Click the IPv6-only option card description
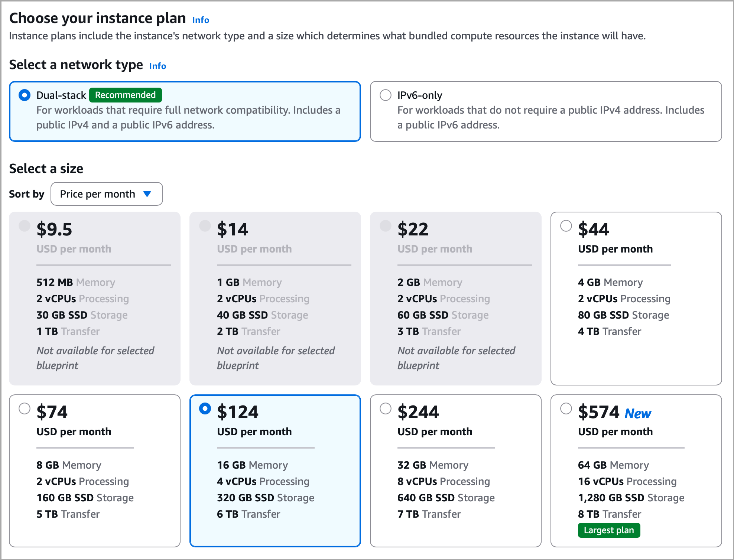 coord(550,117)
